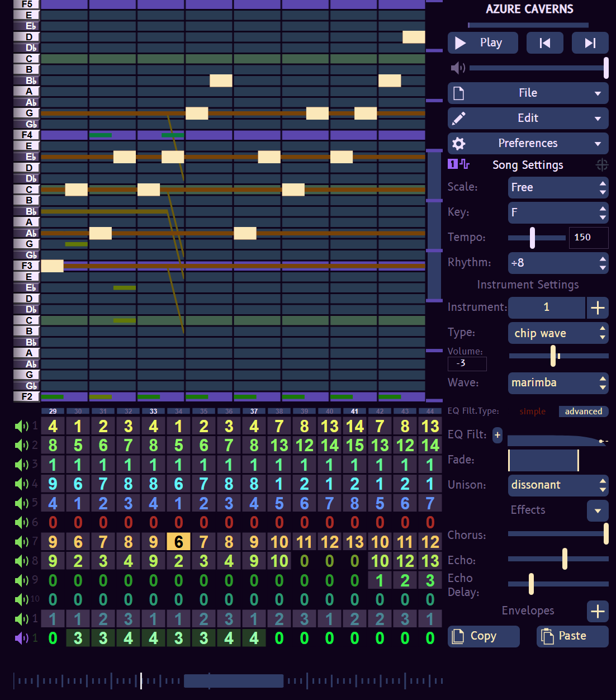
Task: Click the EQ filter curve editor
Action: [x=558, y=441]
